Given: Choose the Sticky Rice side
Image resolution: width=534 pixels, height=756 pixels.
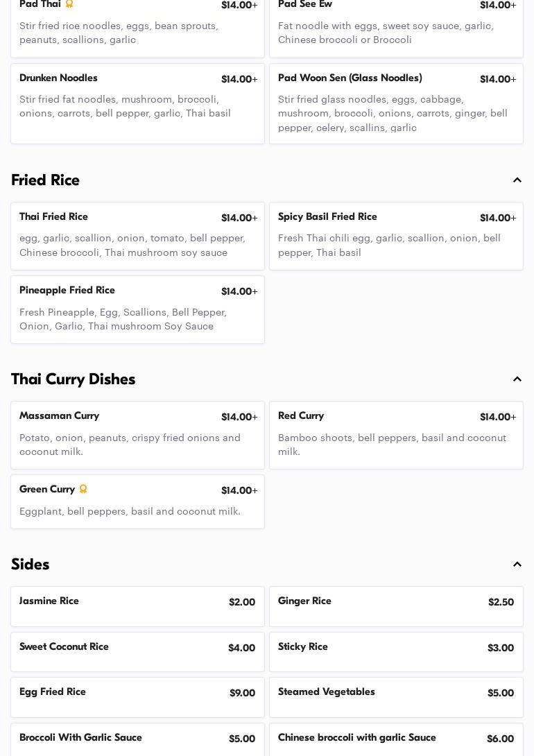Looking at the screenshot, I should [396, 652].
